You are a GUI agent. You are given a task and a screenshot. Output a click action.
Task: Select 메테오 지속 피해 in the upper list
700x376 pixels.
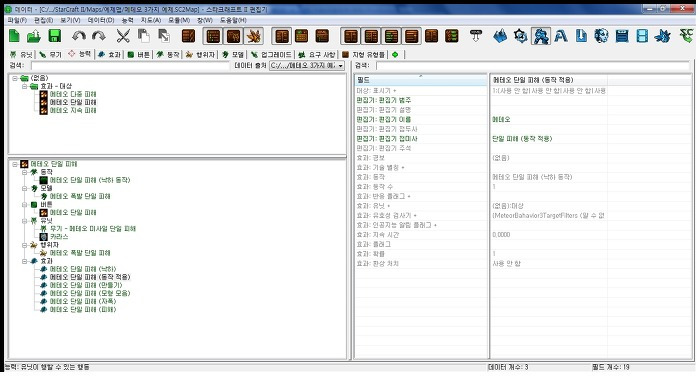click(x=72, y=110)
